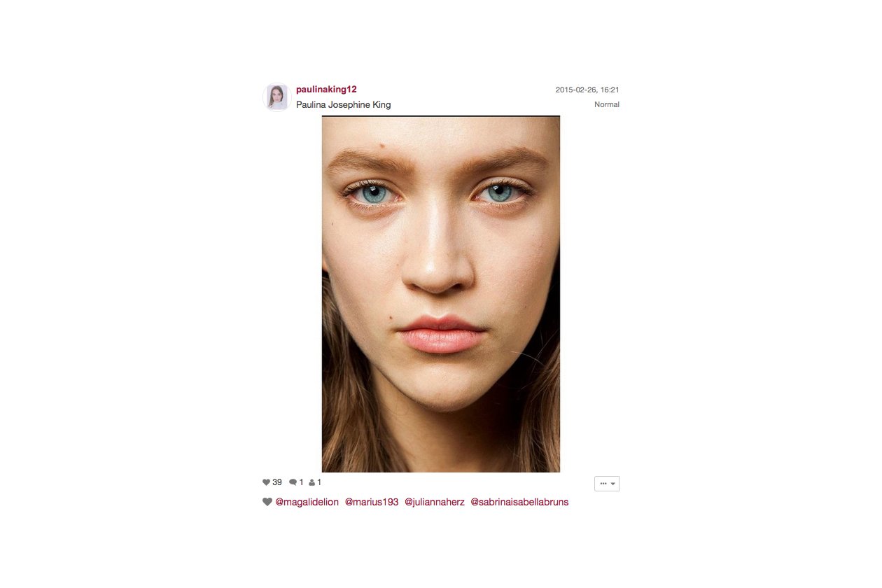The height and width of the screenshot is (588, 882).
Task: Expand the post options dropdown button
Action: point(607,484)
